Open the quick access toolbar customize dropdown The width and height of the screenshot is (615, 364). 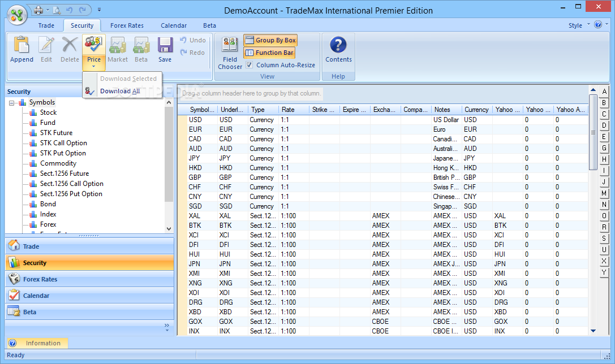[99, 10]
